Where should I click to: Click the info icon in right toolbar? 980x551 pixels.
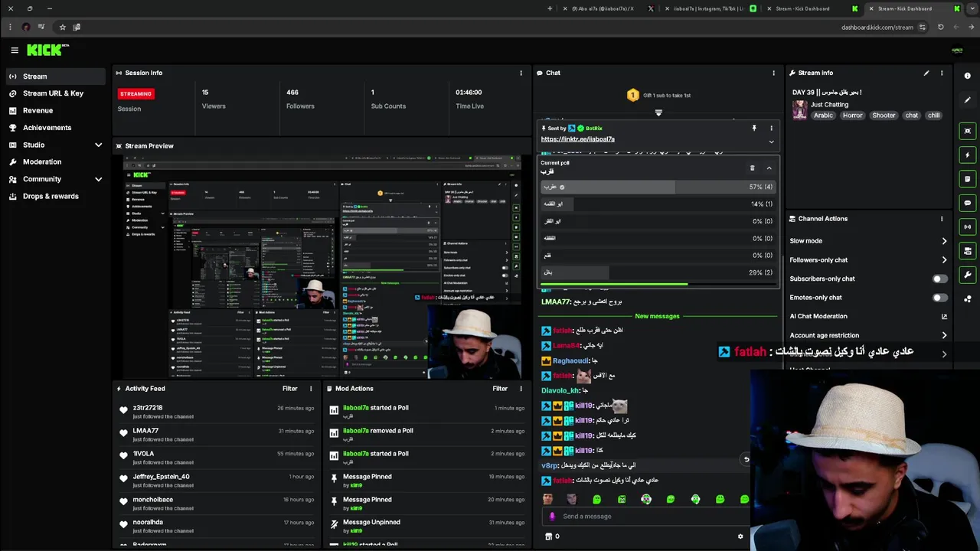(x=968, y=76)
